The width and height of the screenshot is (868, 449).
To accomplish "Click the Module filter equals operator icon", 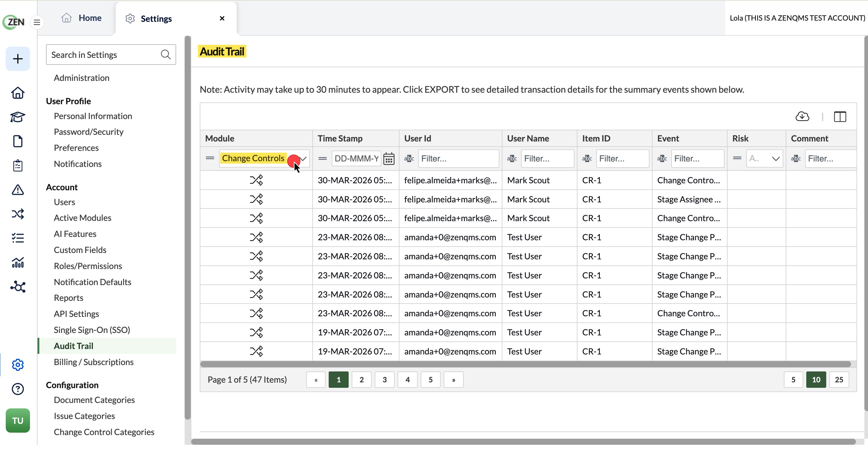I will [x=210, y=158].
